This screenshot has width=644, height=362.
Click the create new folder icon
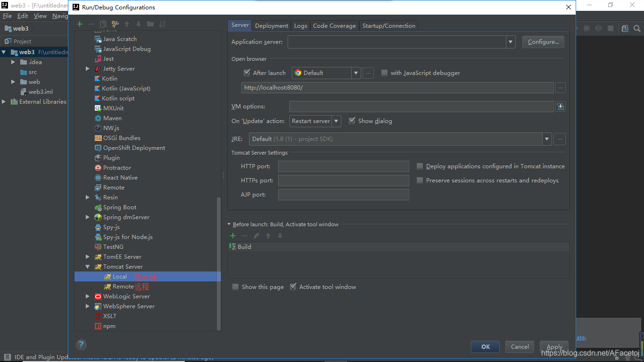click(x=150, y=24)
